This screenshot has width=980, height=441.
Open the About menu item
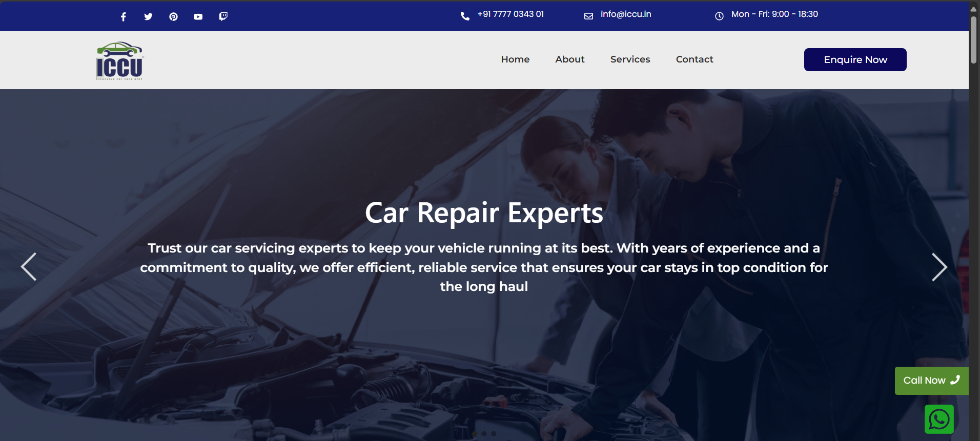(x=570, y=59)
